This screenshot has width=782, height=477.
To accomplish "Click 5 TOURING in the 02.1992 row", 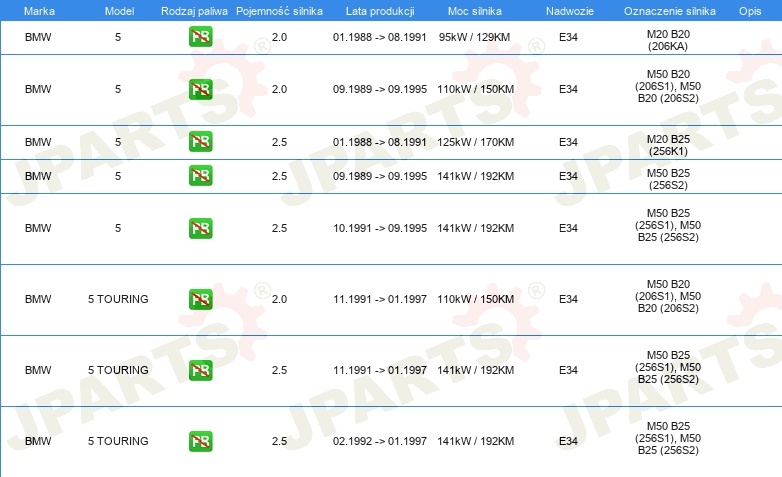I will pyautogui.click(x=118, y=441).
